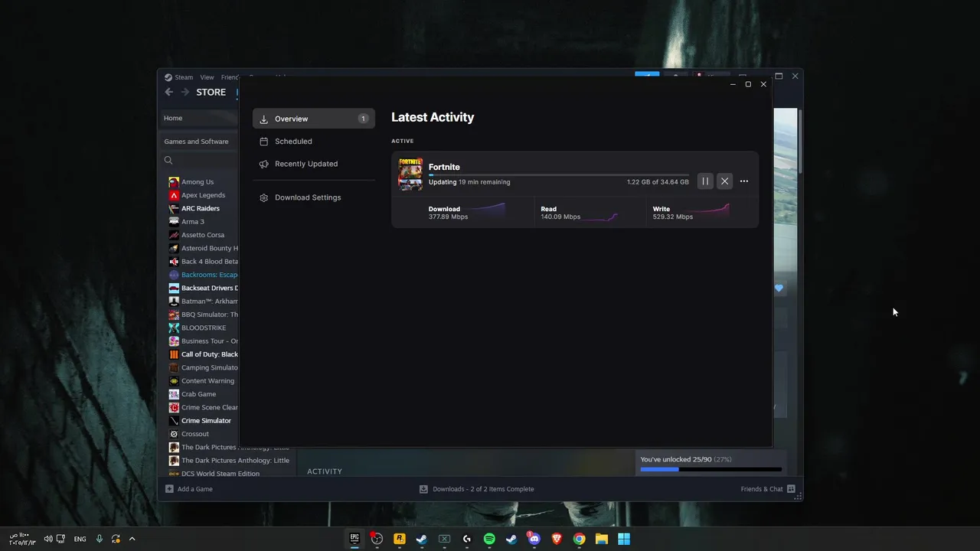The width and height of the screenshot is (980, 551).
Task: Select BLOODSTRIKE in the Steam library
Action: (x=204, y=328)
